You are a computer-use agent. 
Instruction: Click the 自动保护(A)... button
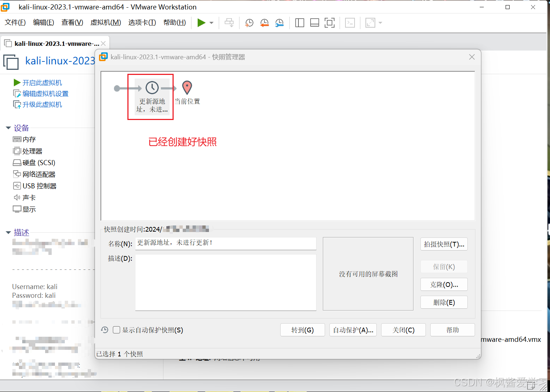click(x=353, y=330)
